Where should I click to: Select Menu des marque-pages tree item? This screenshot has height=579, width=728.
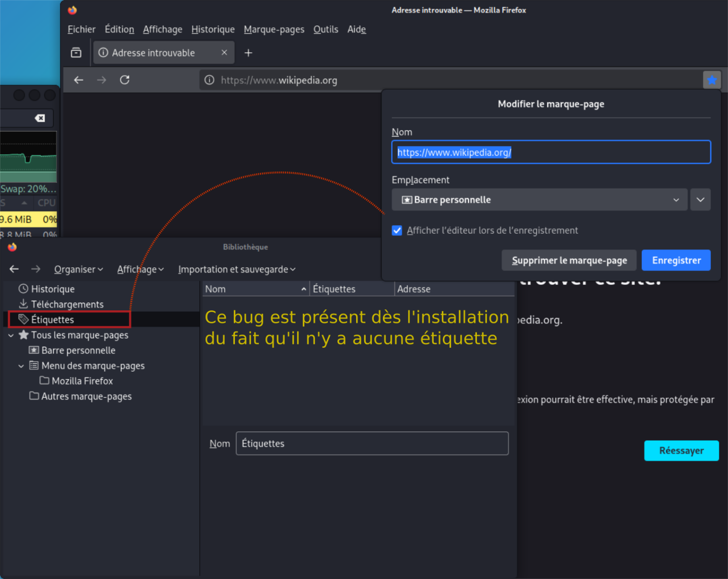(87, 366)
